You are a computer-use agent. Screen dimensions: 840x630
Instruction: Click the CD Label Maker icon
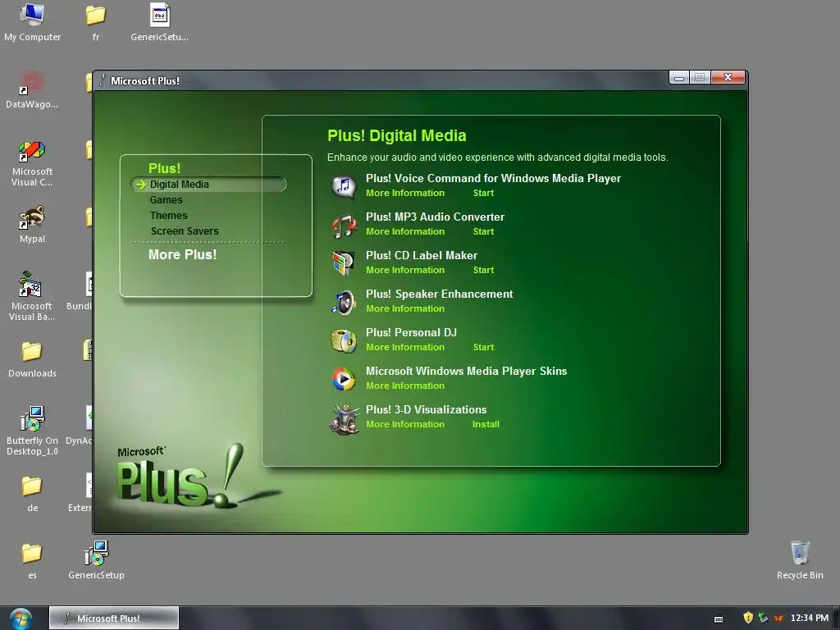344,263
